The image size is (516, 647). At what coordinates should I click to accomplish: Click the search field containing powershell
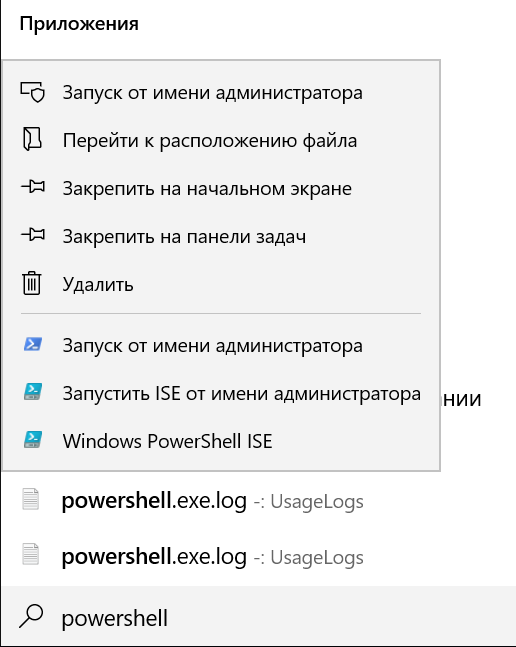point(258,617)
